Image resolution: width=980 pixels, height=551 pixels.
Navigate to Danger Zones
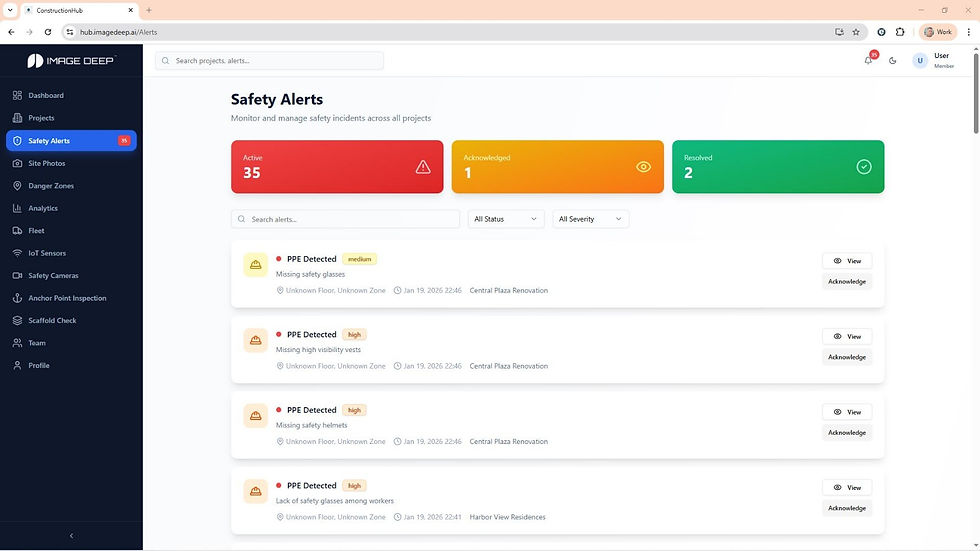pyautogui.click(x=71, y=186)
